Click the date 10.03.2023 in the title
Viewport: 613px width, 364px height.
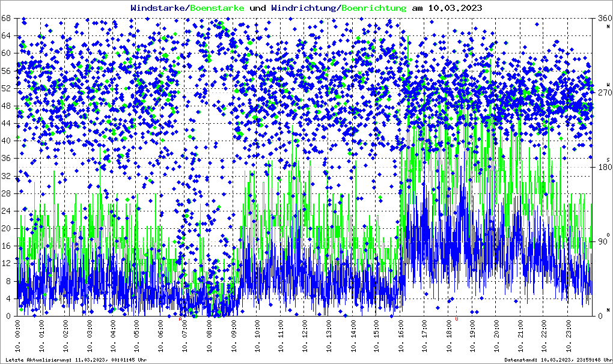point(455,8)
